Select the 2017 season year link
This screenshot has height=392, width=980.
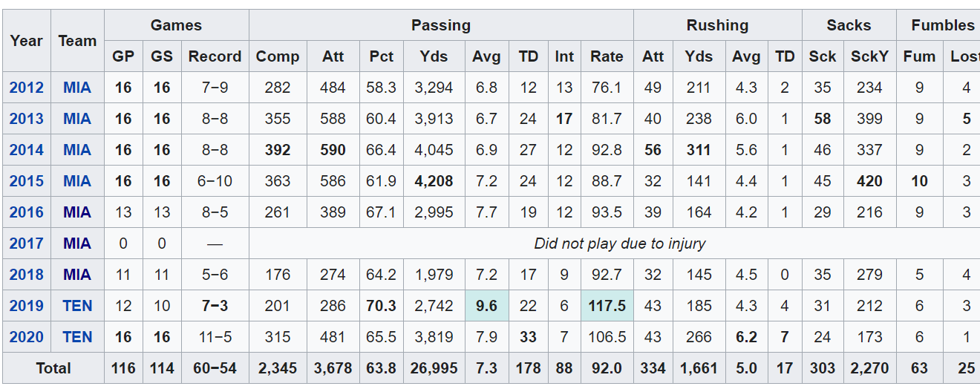26,244
